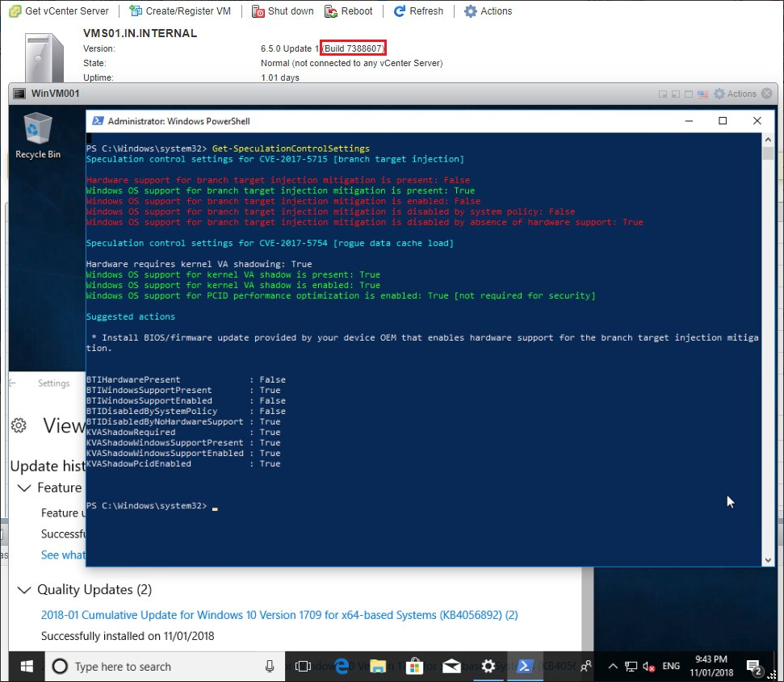The height and width of the screenshot is (682, 784).
Task: Click Get-SpeculationControlSettings command text
Action: pyautogui.click(x=291, y=149)
